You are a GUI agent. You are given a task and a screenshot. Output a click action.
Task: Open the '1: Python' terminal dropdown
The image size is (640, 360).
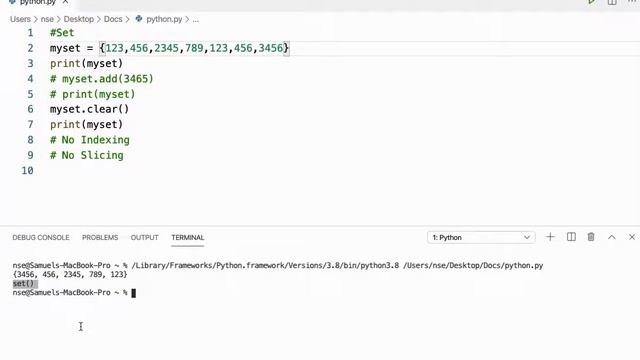481,238
